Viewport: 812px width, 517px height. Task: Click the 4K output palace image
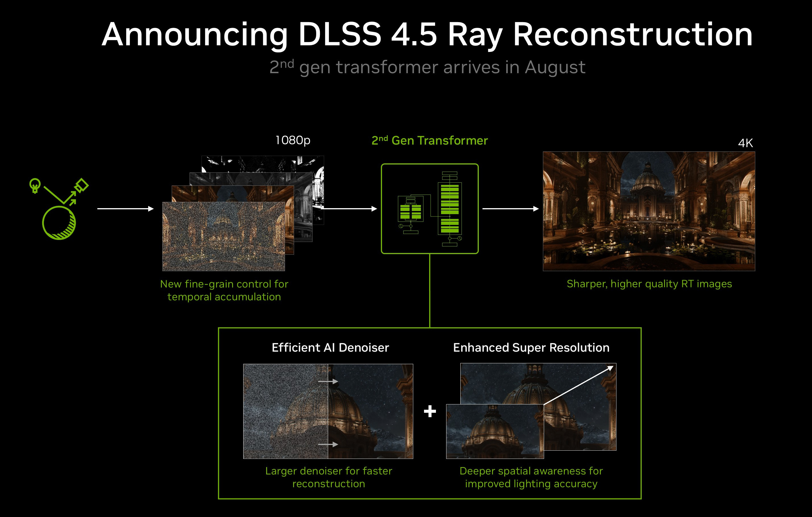(x=649, y=211)
